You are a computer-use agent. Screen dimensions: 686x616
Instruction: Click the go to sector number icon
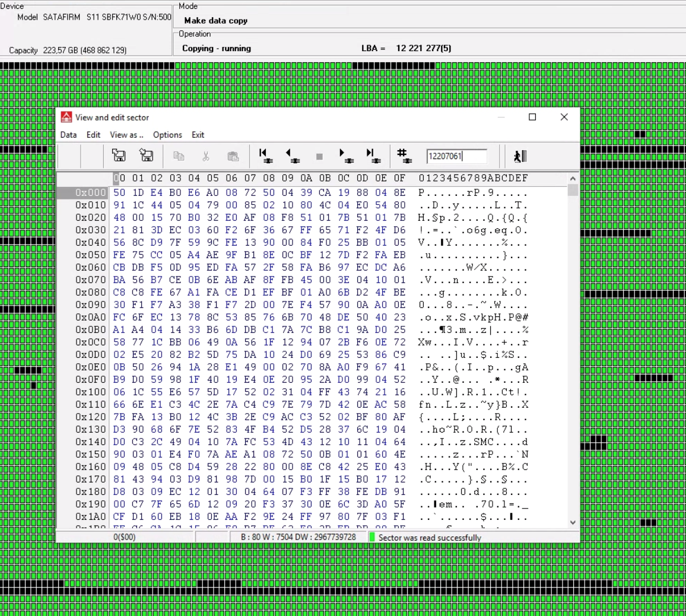click(x=404, y=155)
